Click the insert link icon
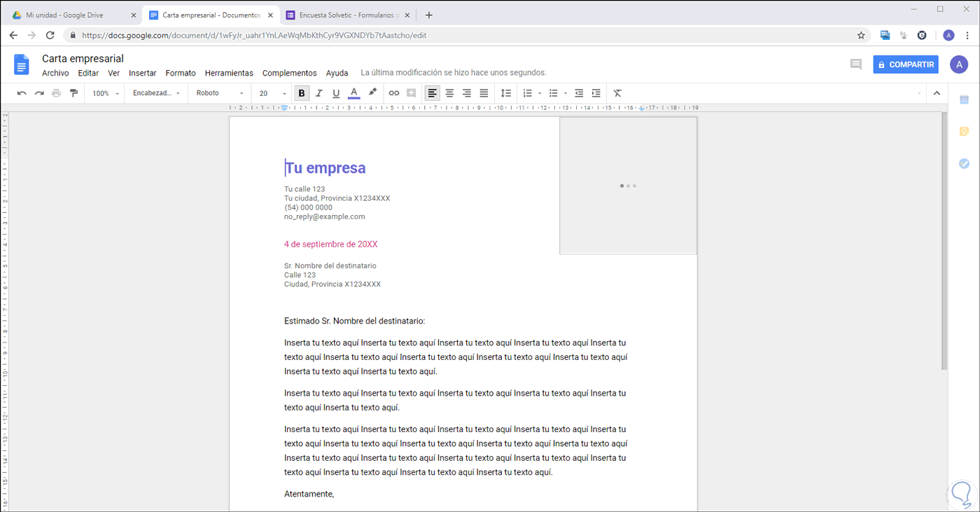The width and height of the screenshot is (980, 512). 394,93
